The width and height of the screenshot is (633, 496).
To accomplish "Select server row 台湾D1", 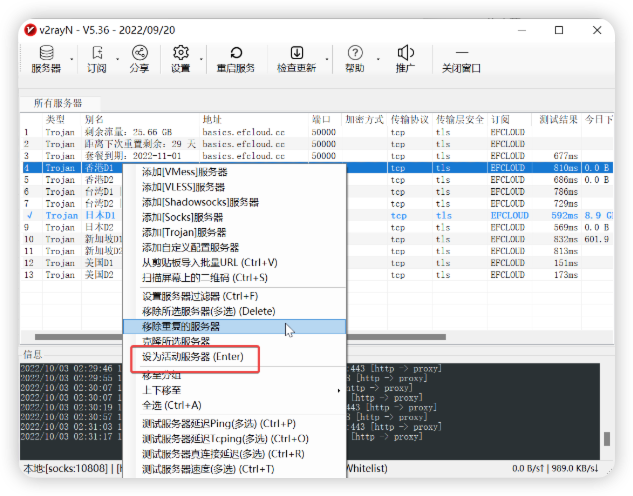I will (99, 192).
